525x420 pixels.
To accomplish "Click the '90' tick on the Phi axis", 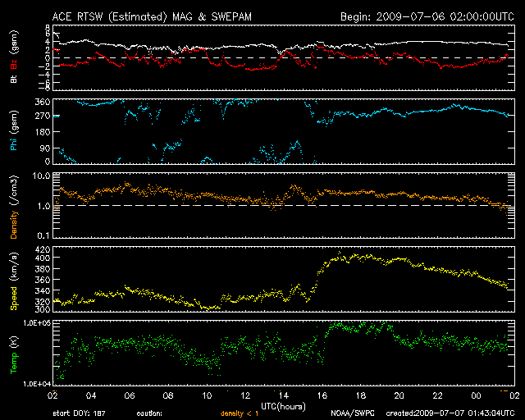I will tap(45, 148).
